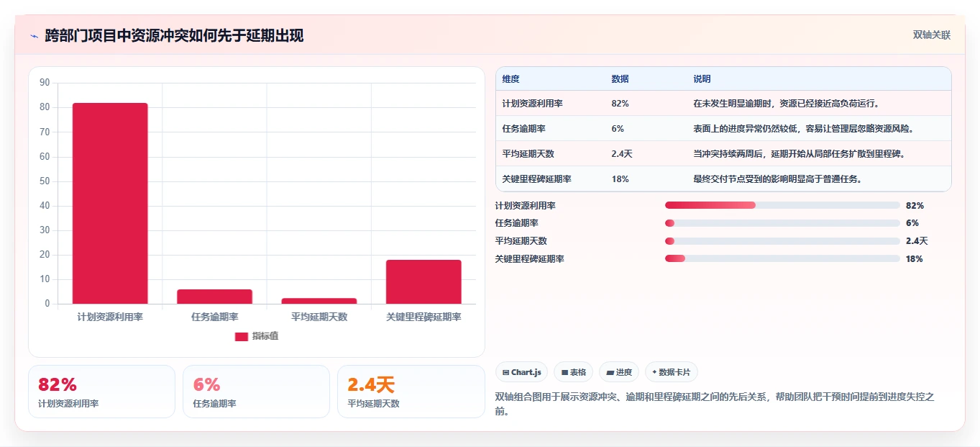The width and height of the screenshot is (980, 447).
Task: Click the 82% value in the table
Action: click(x=620, y=104)
